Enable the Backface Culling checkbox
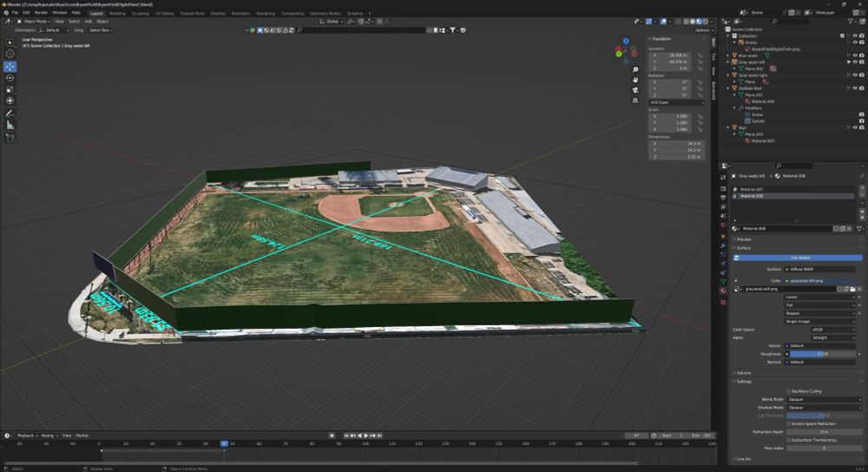Image resolution: width=868 pixels, height=472 pixels. click(789, 391)
